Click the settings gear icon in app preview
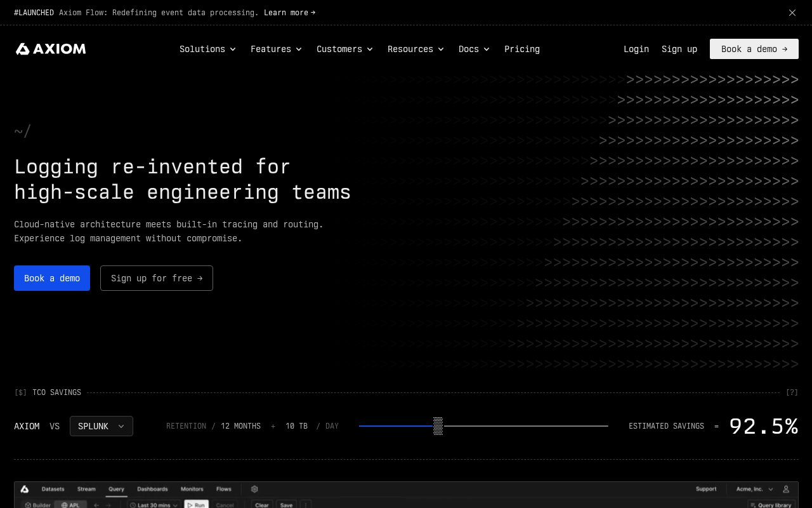The height and width of the screenshot is (508, 812). pyautogui.click(x=254, y=489)
